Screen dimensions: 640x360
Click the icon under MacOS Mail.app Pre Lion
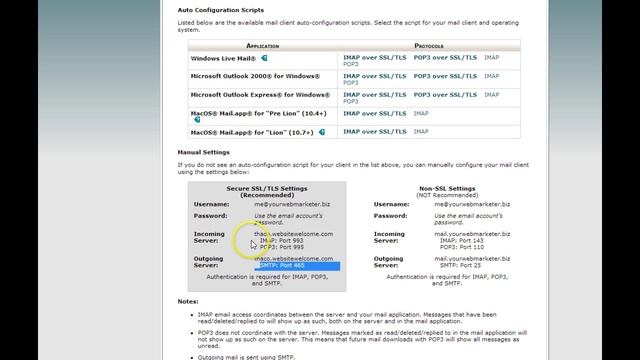[197, 120]
